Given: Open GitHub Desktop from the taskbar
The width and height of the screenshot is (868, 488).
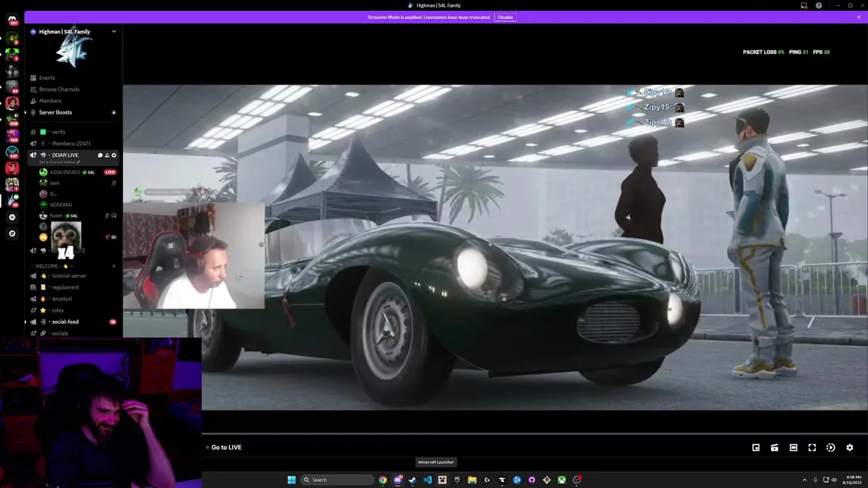Looking at the screenshot, I should click(532, 480).
